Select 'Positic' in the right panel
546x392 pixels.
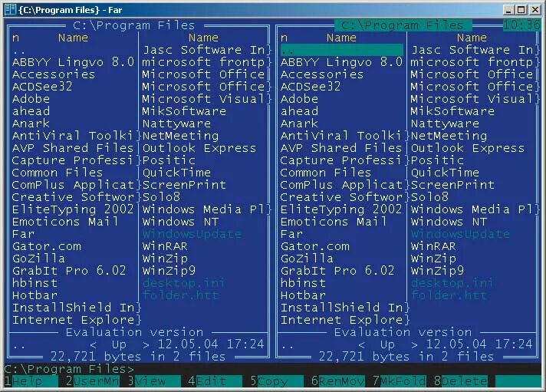437,160
